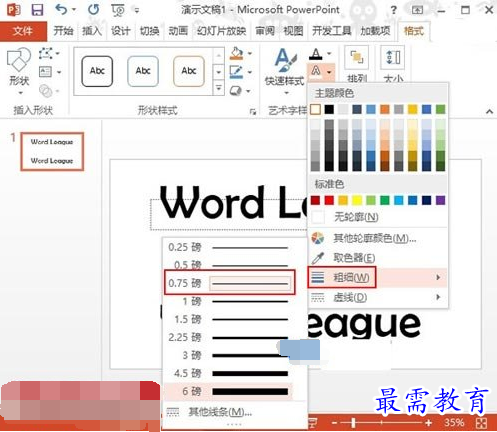Click the Shape Fill bucket icon
Screen dimensions: 497x432
[236, 53]
